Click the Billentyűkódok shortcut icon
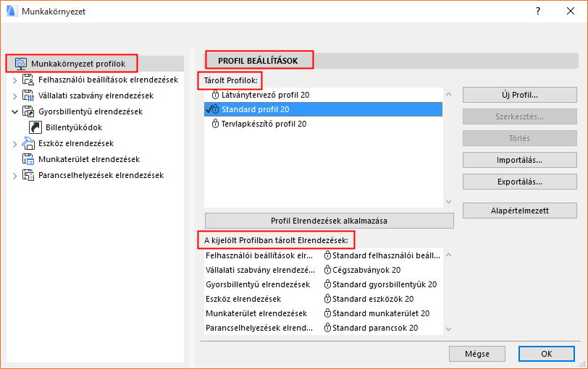Viewport: 588px width, 369px height. tap(35, 127)
